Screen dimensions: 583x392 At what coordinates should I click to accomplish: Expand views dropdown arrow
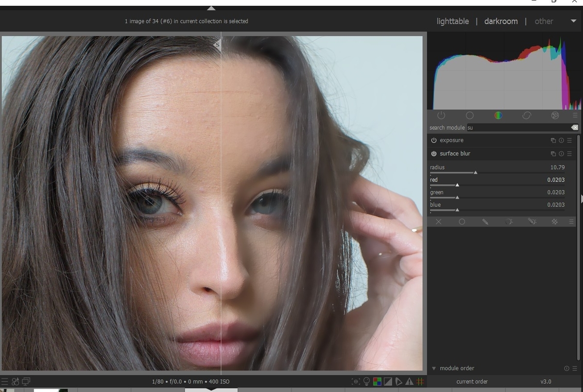coord(574,21)
